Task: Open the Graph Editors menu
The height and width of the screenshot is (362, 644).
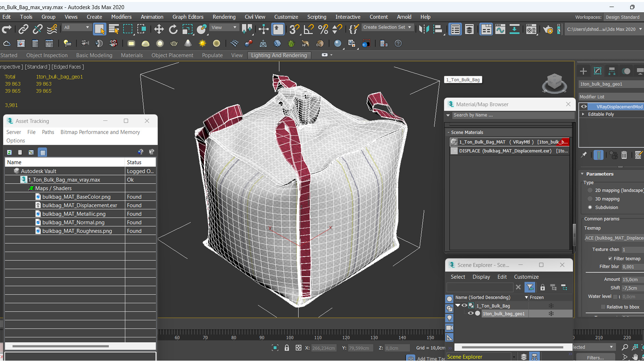Action: tap(188, 17)
